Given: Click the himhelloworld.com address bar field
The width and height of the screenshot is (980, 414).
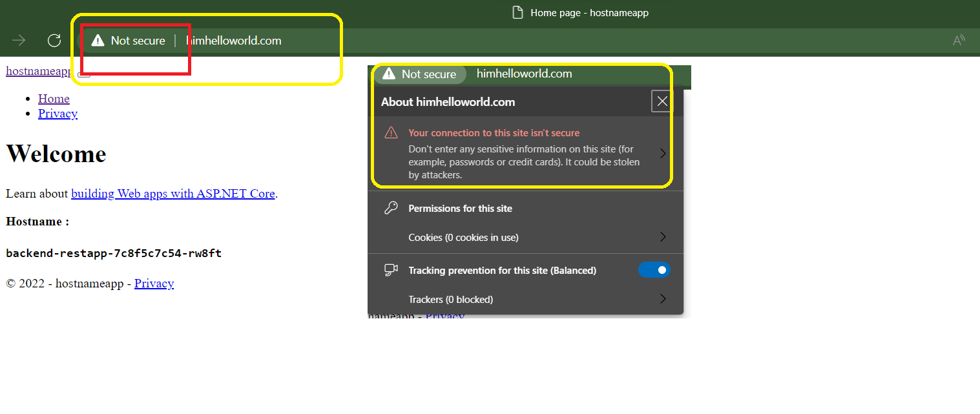Looking at the screenshot, I should [x=234, y=40].
